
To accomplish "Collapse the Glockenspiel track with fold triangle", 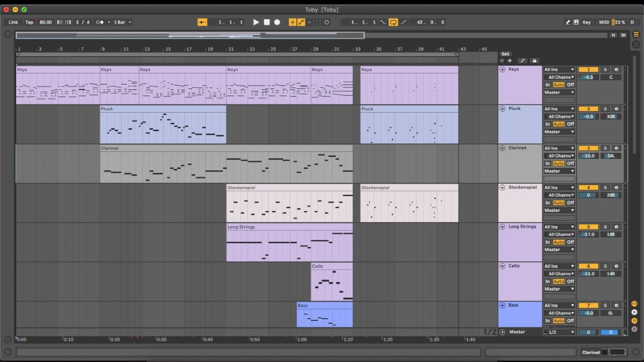I will tap(502, 188).
